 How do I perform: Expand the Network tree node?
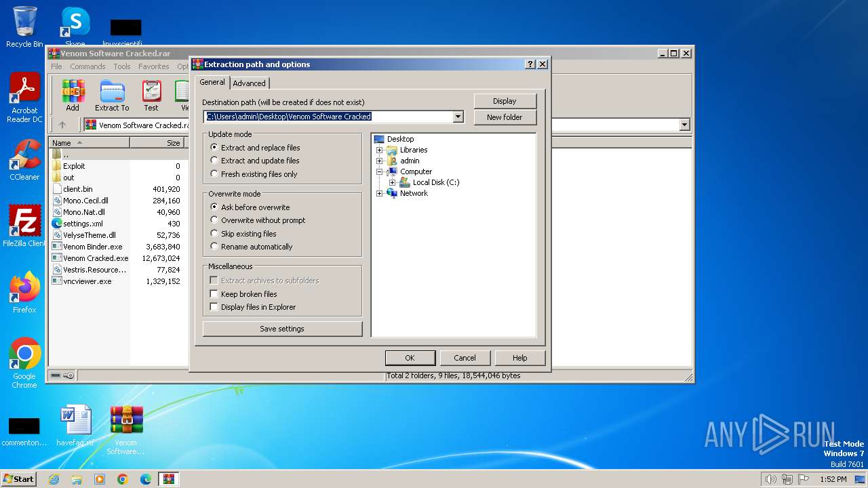pos(380,193)
